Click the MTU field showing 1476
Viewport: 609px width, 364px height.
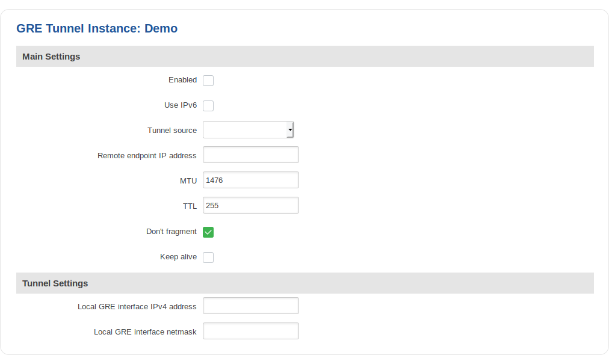click(250, 180)
